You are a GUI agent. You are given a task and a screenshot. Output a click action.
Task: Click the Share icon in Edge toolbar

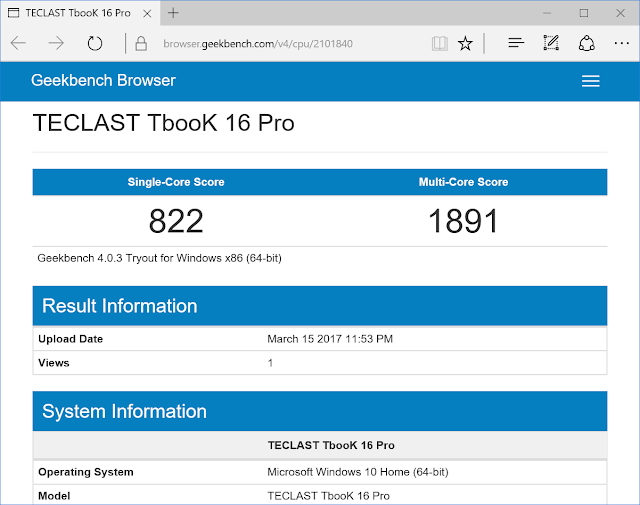click(587, 43)
